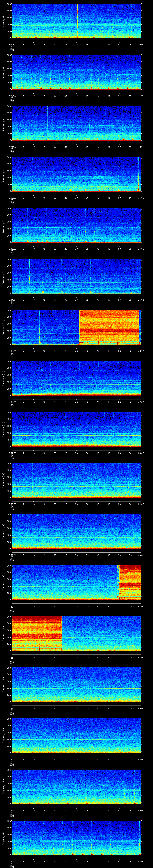153x868 pixels.
Task: Select the spike near 13 seconds in the 6:35:00 spectrogram
Action: tap(40, 327)
